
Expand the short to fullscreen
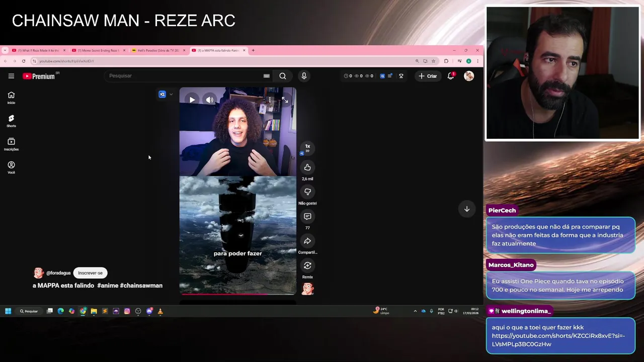coord(285,100)
